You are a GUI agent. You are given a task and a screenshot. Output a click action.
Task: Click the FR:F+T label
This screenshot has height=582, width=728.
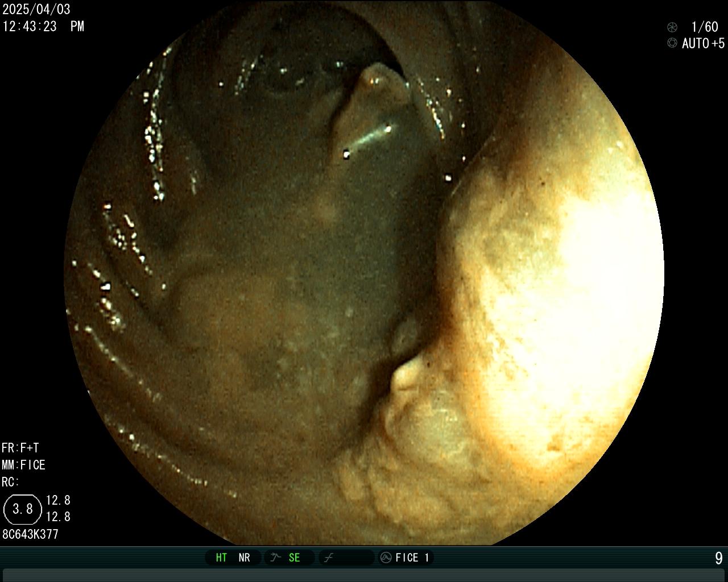pos(20,448)
